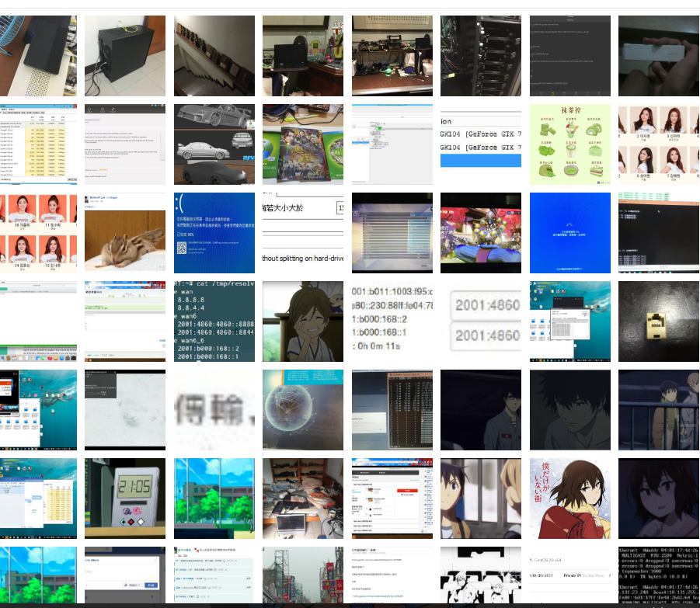Open 'Private IP' text screenshot
This screenshot has height=608, width=700.
click(570, 575)
